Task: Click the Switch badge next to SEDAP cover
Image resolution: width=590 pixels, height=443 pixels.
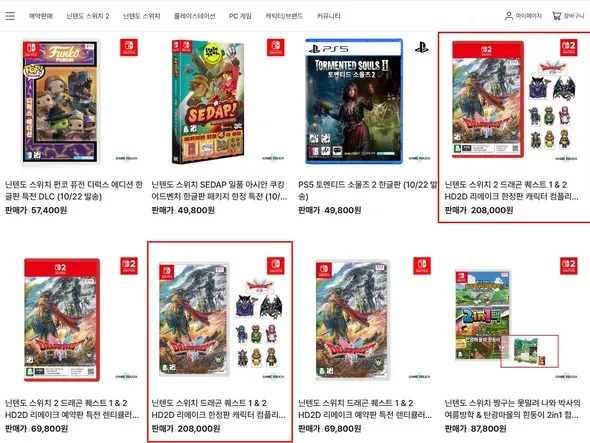Action: point(276,47)
